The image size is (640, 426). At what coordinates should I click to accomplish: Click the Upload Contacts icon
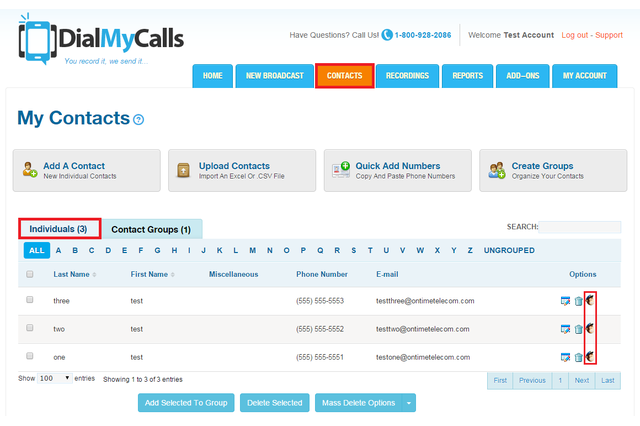(x=185, y=171)
